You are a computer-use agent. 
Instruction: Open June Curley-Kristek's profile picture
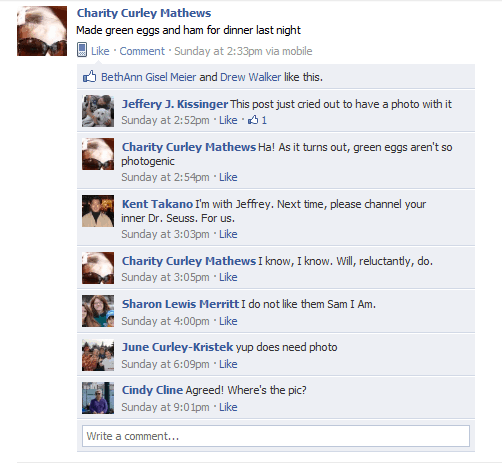click(x=98, y=355)
